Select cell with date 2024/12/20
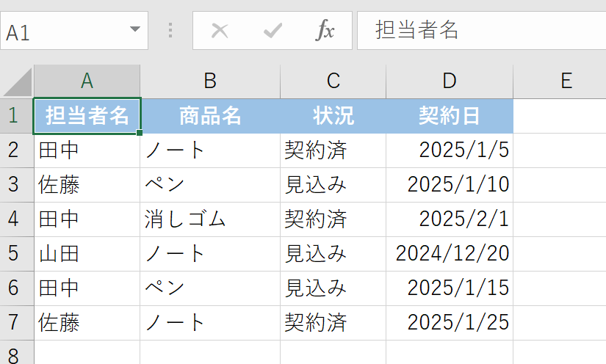 point(450,254)
